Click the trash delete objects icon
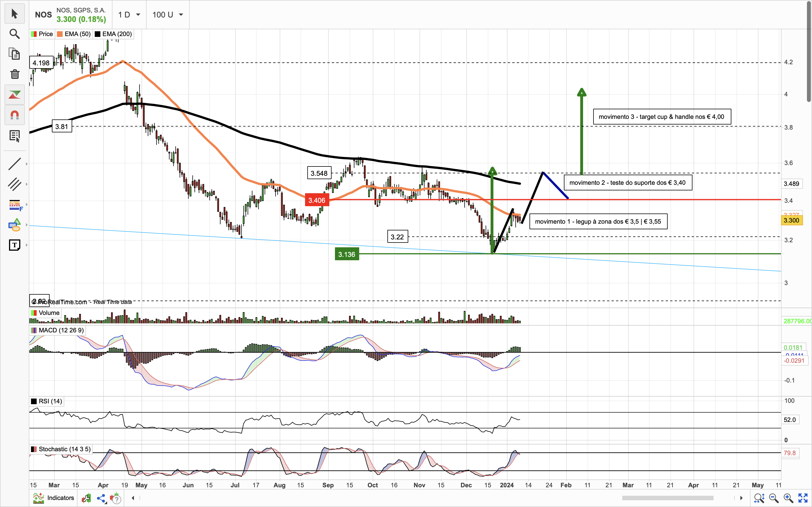Viewport: 812px width, 507px height. coord(14,74)
